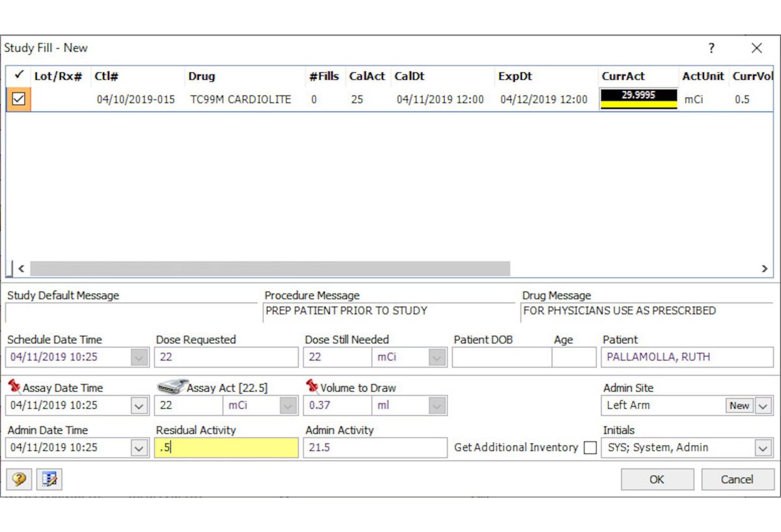
Task: Click the black and yellow CurrAct activity bar
Action: click(638, 99)
